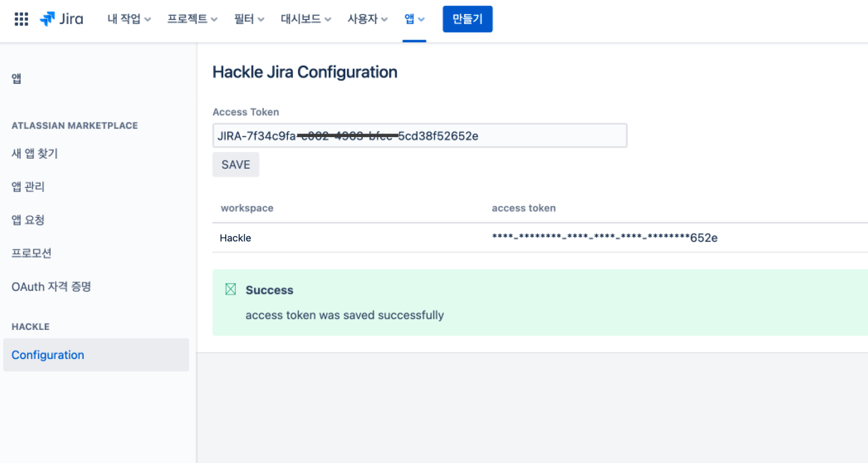Click the ATLASSIAN MARKETPLACE section label
Image resolution: width=868 pixels, height=463 pixels.
click(75, 126)
